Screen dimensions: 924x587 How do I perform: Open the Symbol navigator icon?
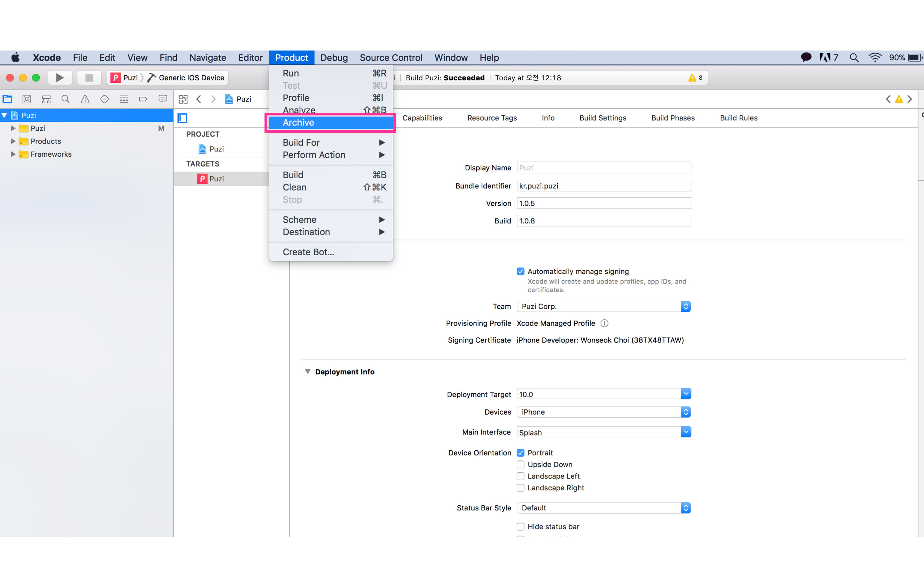[46, 99]
